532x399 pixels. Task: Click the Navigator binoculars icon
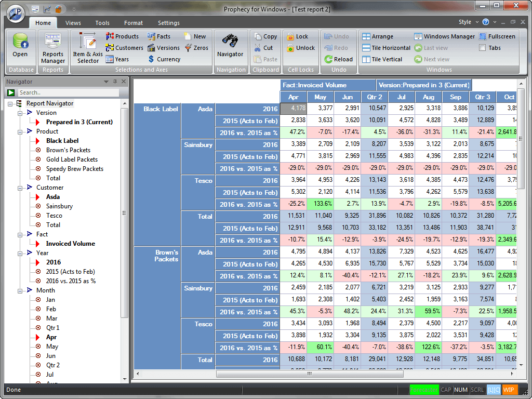point(230,41)
